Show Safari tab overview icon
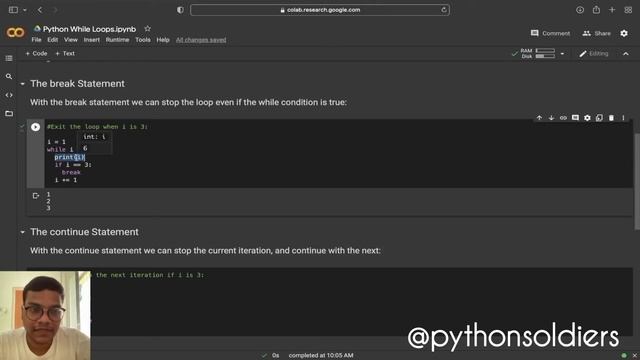This screenshot has width=640, height=360. pyautogui.click(x=628, y=10)
